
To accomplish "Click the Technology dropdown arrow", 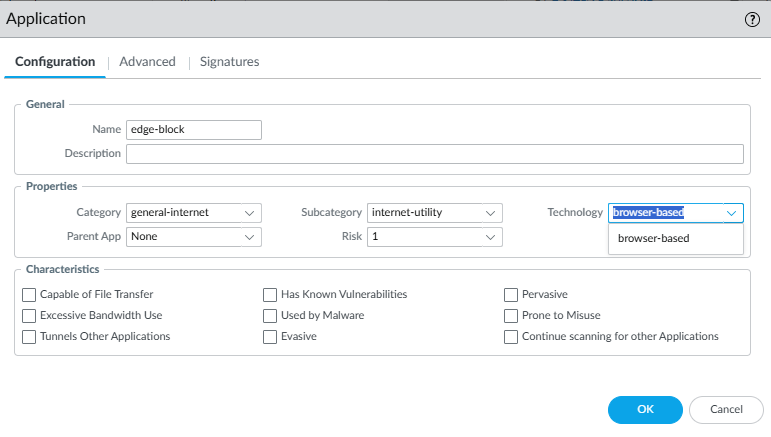I will [x=732, y=212].
